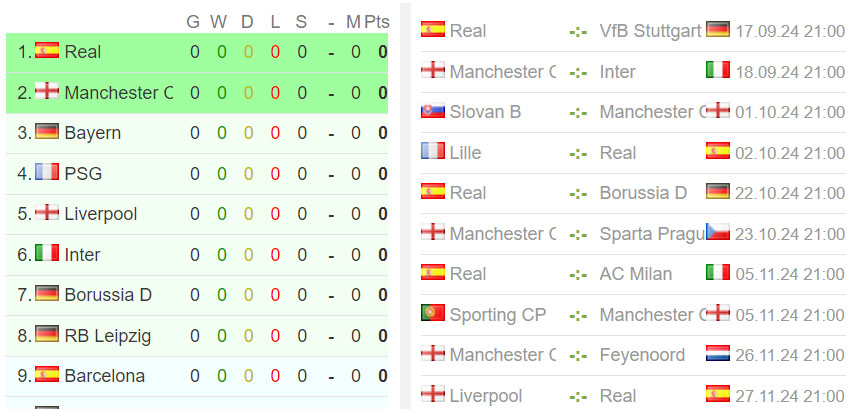Click Slovakia flag beside Slovan B fixture
This screenshot has height=409, width=864.
pyautogui.click(x=433, y=110)
